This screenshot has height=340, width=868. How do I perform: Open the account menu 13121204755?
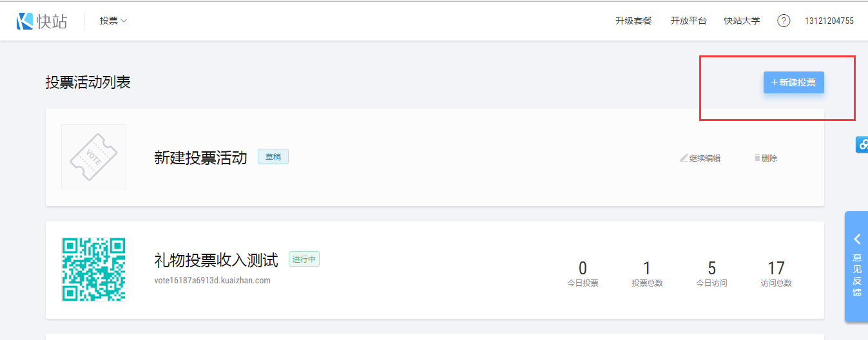(x=829, y=21)
